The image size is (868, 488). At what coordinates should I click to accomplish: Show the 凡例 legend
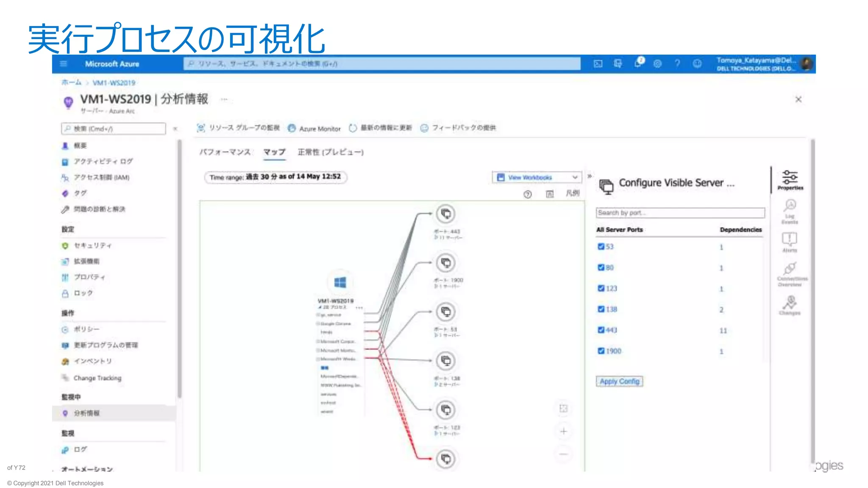573,194
